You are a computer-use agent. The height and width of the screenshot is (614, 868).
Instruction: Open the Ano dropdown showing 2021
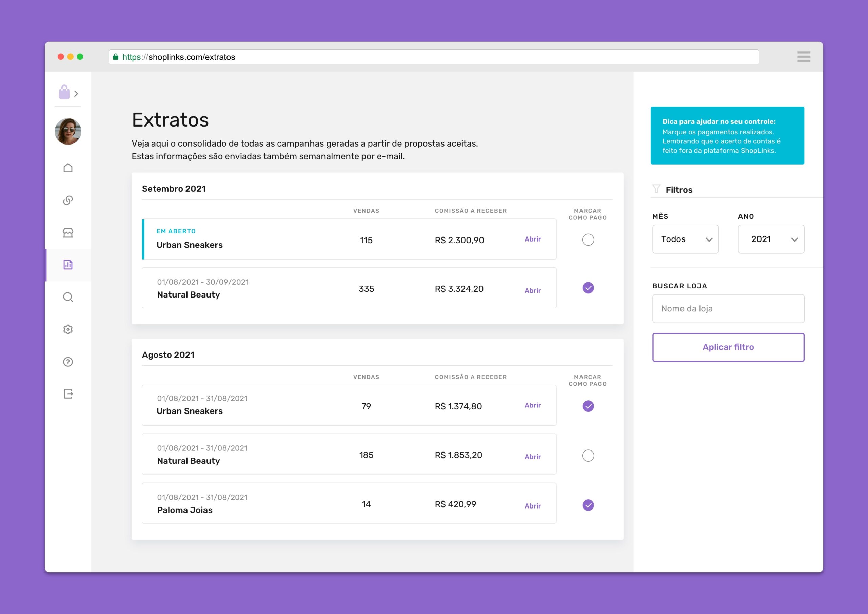771,239
